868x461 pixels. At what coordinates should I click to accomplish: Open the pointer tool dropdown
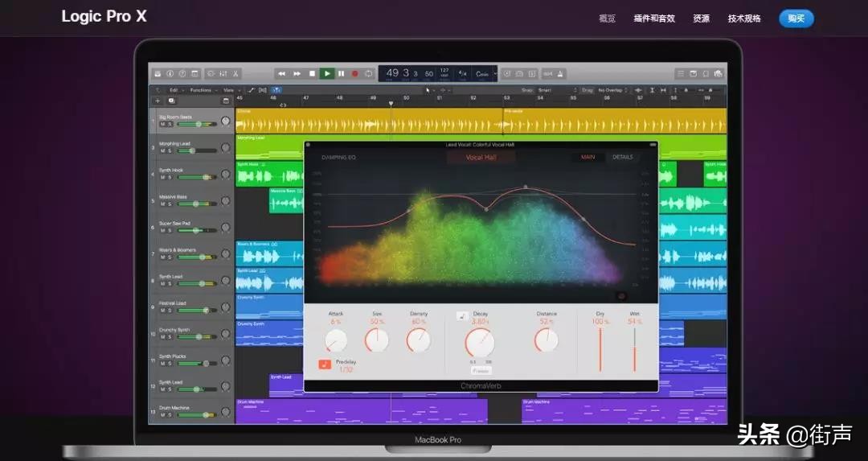(429, 90)
